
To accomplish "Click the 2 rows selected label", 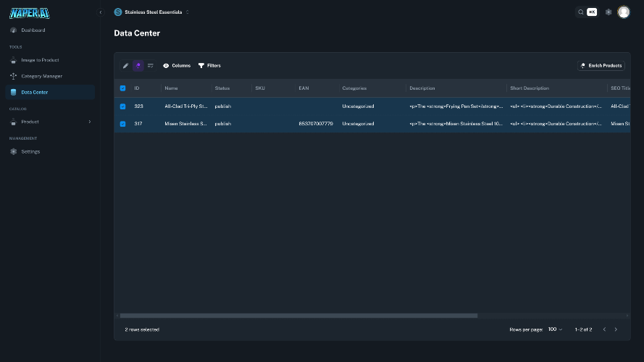I will 142,329.
